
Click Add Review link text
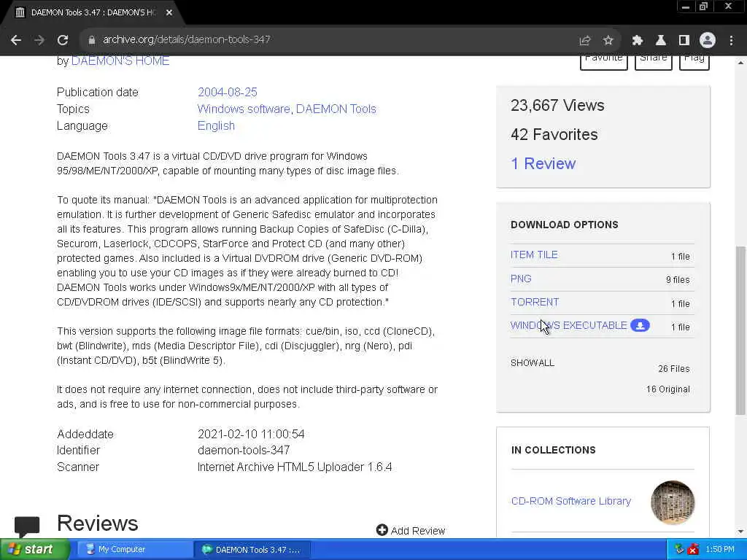point(418,531)
